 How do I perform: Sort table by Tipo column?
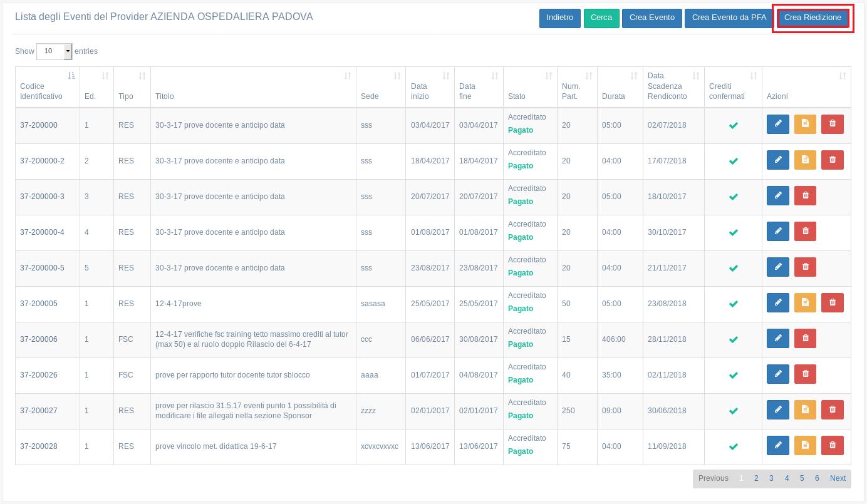pos(132,87)
